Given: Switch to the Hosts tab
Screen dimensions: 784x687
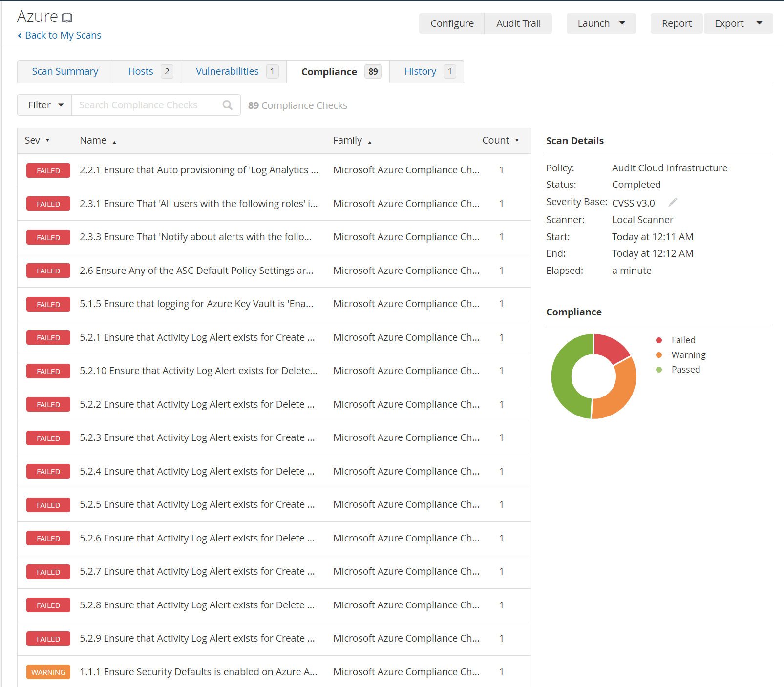Looking at the screenshot, I should [140, 71].
